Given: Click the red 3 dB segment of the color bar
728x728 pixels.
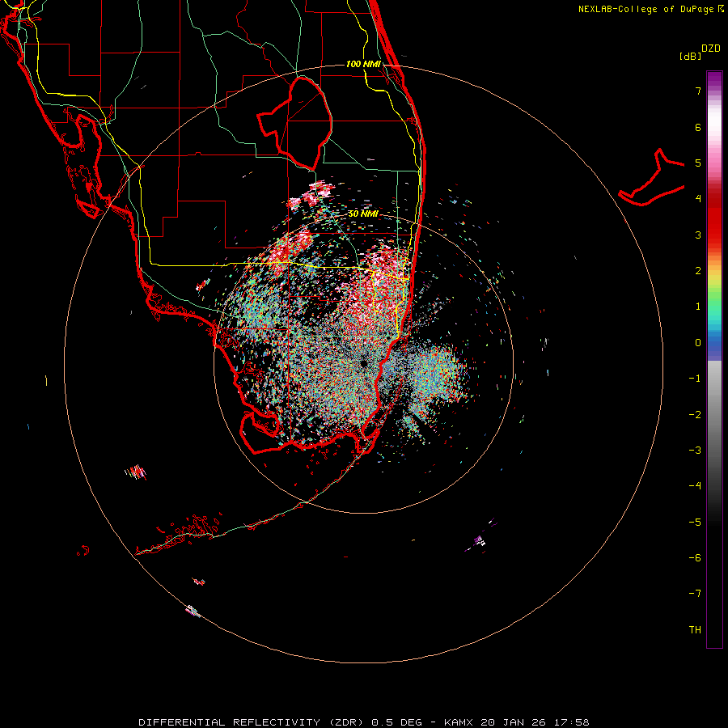Looking at the screenshot, I should [714, 235].
